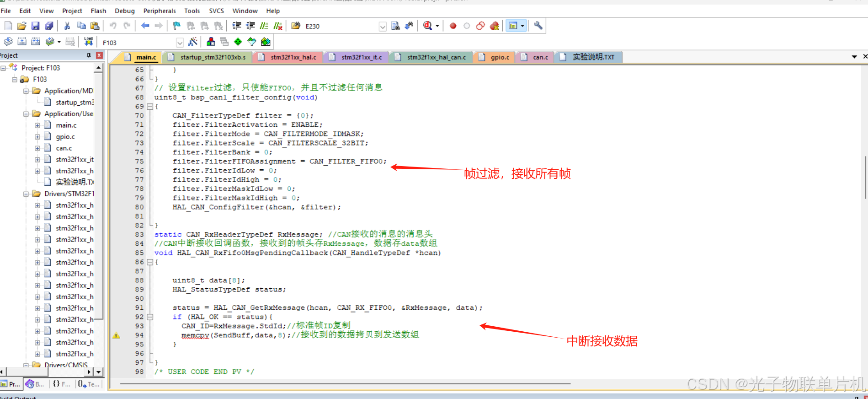Expand can.c in project tree
Viewport: 868px width, 399px height.
pyautogui.click(x=37, y=148)
